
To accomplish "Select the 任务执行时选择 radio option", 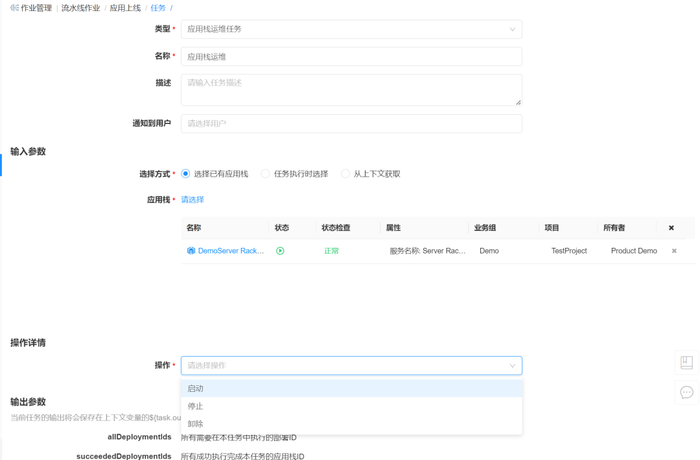I will click(x=266, y=174).
